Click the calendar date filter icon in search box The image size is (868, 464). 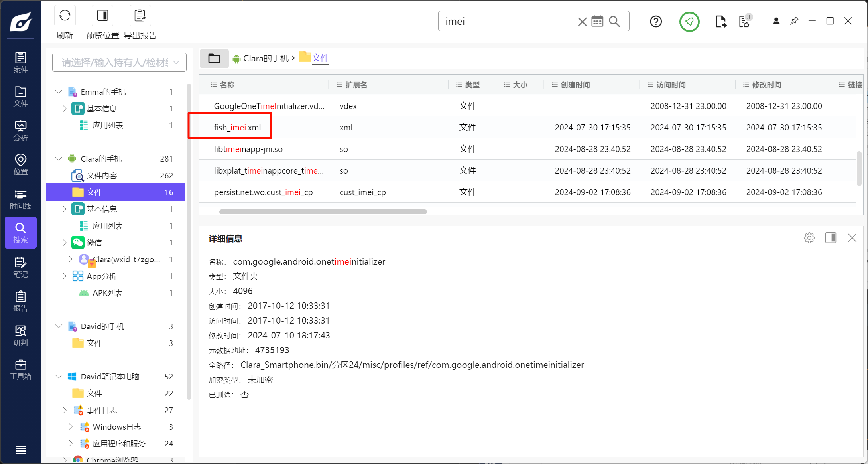pos(597,22)
